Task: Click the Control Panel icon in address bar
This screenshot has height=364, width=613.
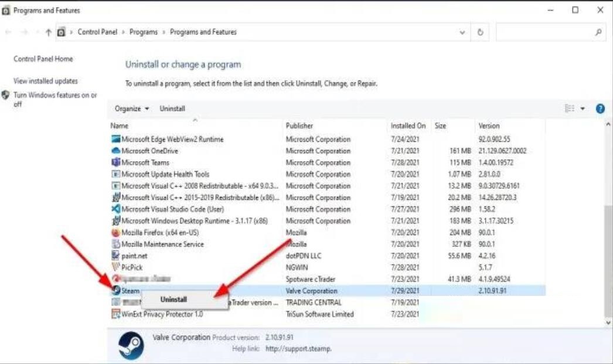Action: tap(61, 32)
